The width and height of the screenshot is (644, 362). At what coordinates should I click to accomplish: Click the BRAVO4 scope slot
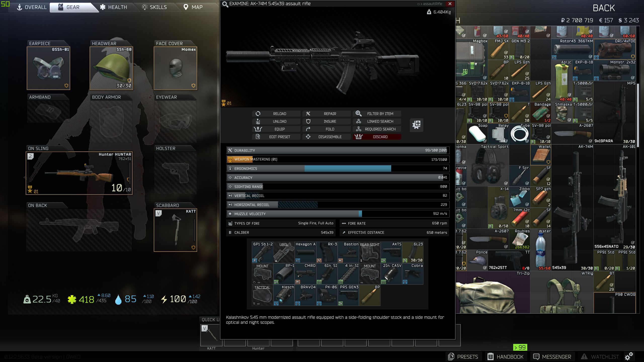click(x=305, y=295)
